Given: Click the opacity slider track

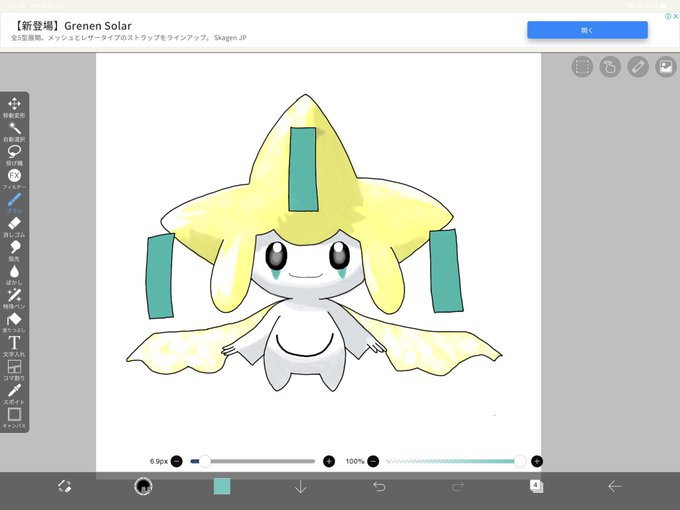Looking at the screenshot, I should 454,461.
